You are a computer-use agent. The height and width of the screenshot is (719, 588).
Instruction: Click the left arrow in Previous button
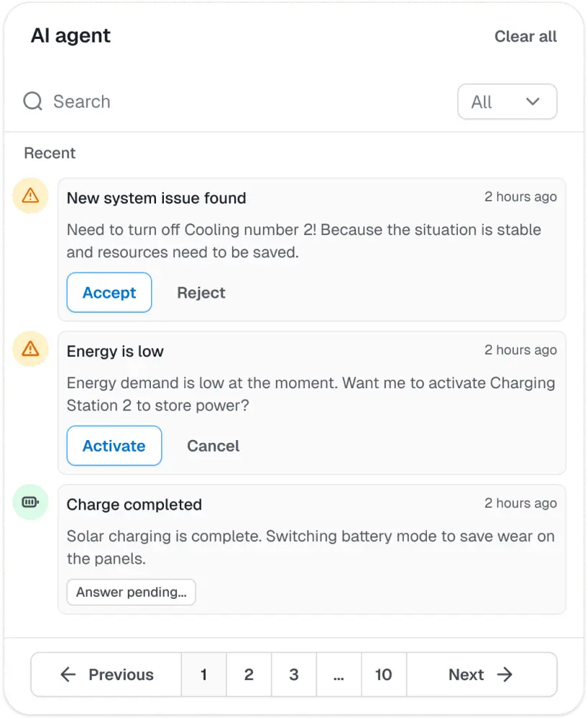tap(68, 674)
